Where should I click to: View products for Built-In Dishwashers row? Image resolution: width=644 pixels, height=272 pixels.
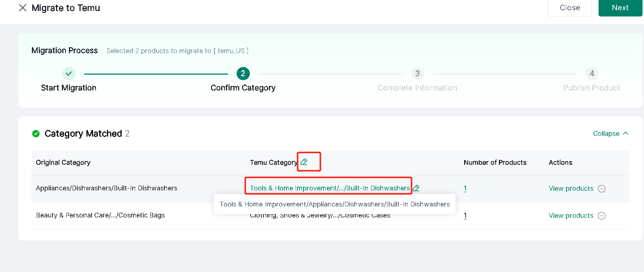tap(571, 189)
